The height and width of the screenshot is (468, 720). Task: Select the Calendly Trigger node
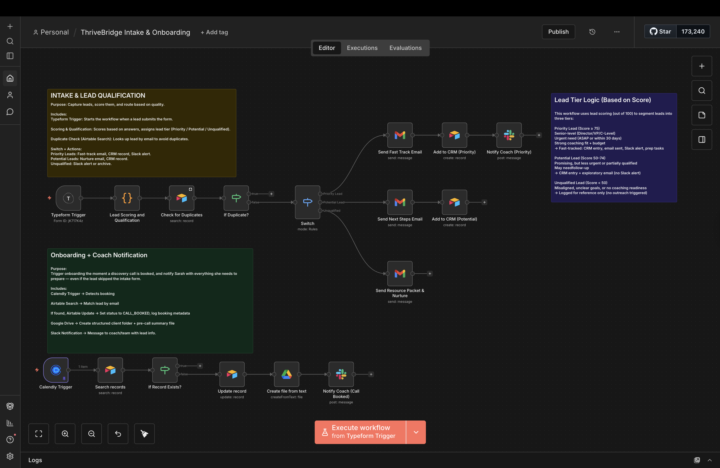point(56,370)
